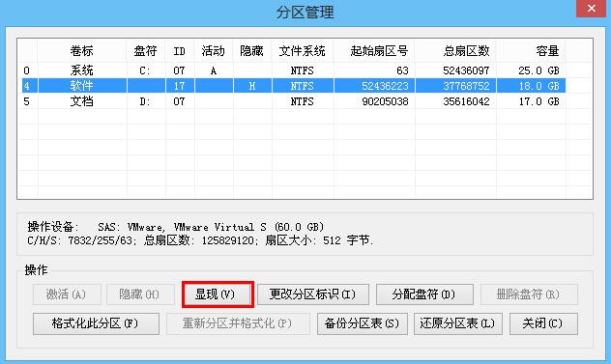Click the 盘符 column header
611x364 pixels.
point(145,50)
